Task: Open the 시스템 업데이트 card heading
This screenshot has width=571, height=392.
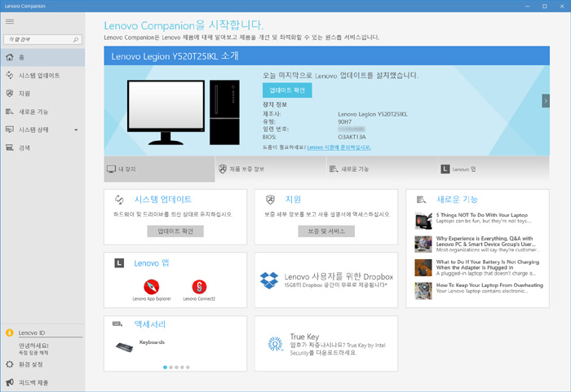Action: pyautogui.click(x=163, y=200)
